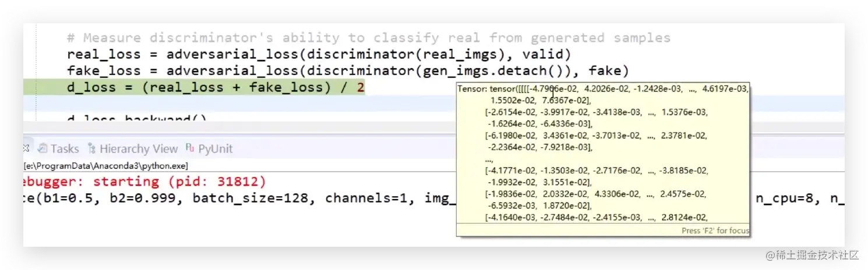Open the PyUnit tab
The width and height of the screenshot is (868, 270).
point(209,148)
